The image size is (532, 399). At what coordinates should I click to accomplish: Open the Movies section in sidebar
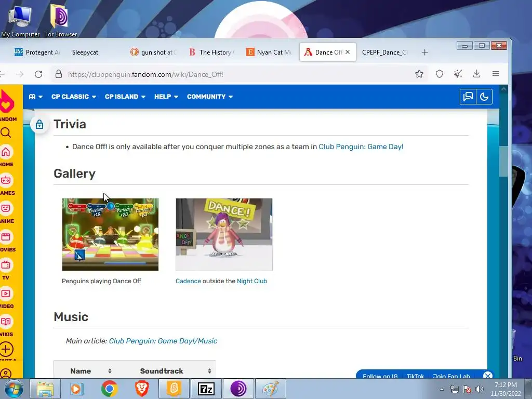tap(7, 241)
